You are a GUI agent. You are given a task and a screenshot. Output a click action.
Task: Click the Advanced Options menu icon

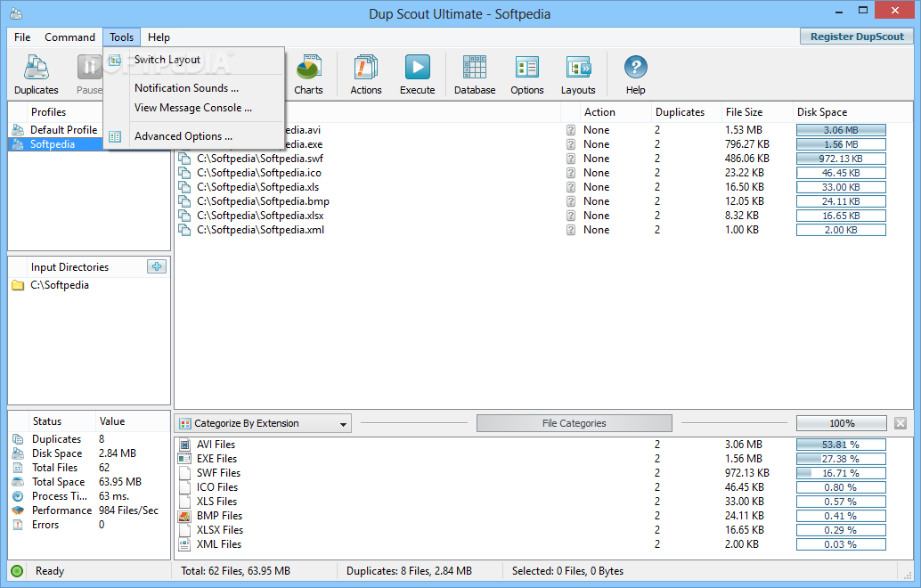click(115, 136)
